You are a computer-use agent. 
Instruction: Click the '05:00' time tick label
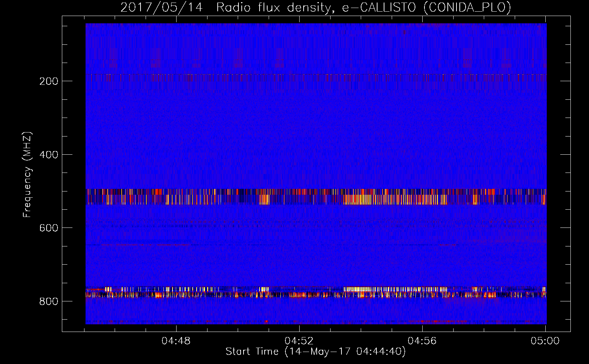pos(545,341)
